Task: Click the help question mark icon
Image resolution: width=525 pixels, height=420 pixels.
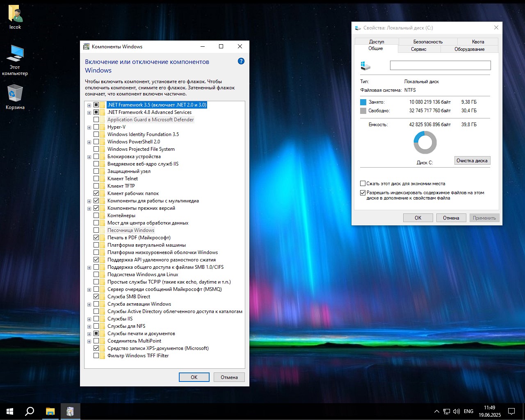Action: (241, 61)
